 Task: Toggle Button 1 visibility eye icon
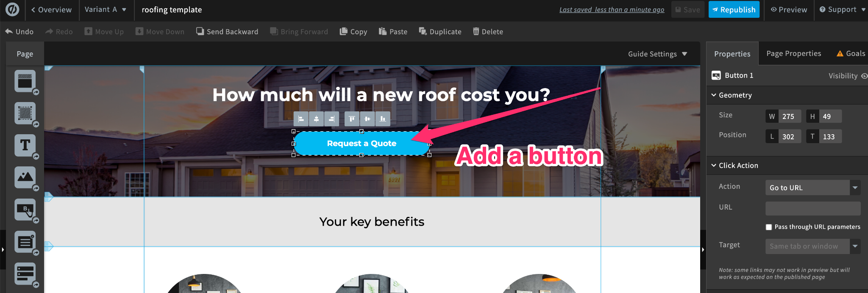coord(864,76)
